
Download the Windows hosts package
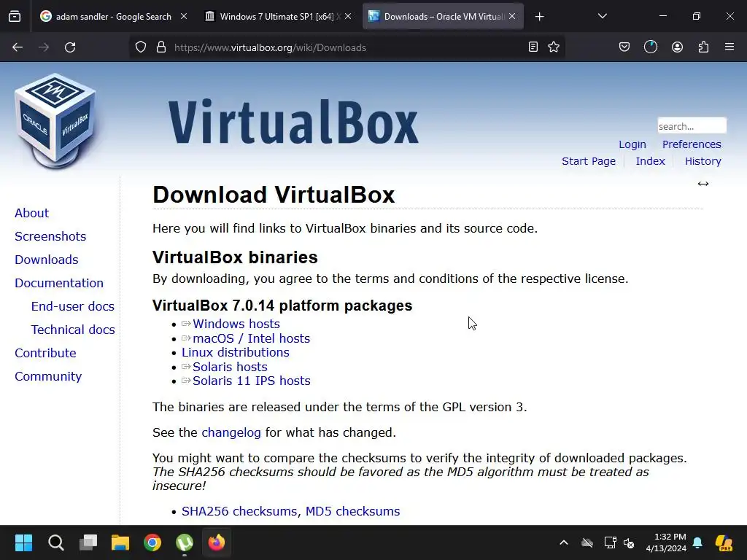pyautogui.click(x=236, y=324)
